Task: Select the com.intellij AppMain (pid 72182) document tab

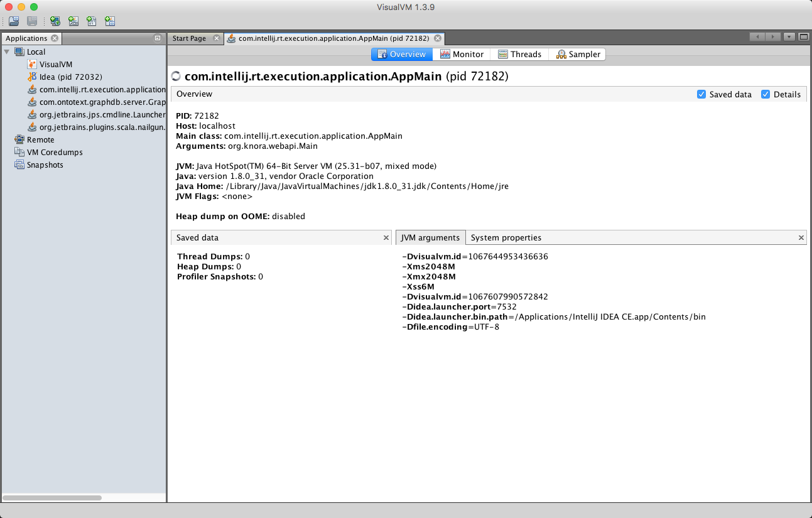Action: [x=333, y=38]
